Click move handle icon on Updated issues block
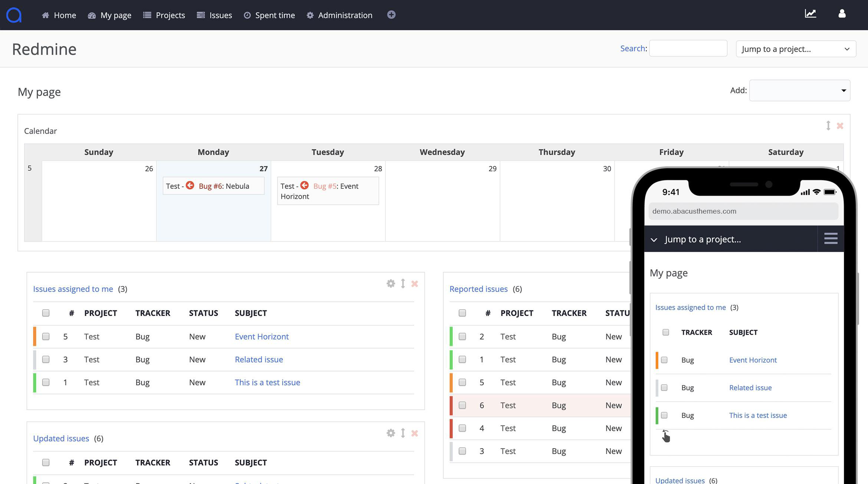Screen dimensions: 868x484 pyautogui.click(x=403, y=433)
